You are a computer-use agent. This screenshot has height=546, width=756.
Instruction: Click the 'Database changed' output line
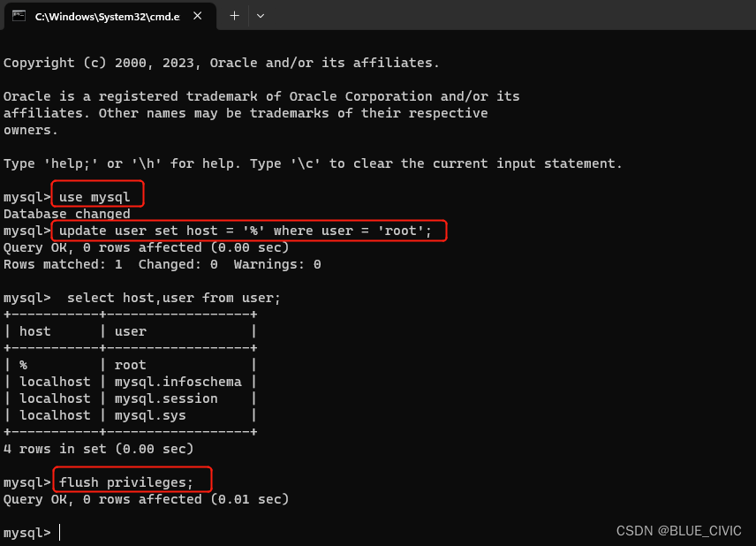(x=67, y=214)
